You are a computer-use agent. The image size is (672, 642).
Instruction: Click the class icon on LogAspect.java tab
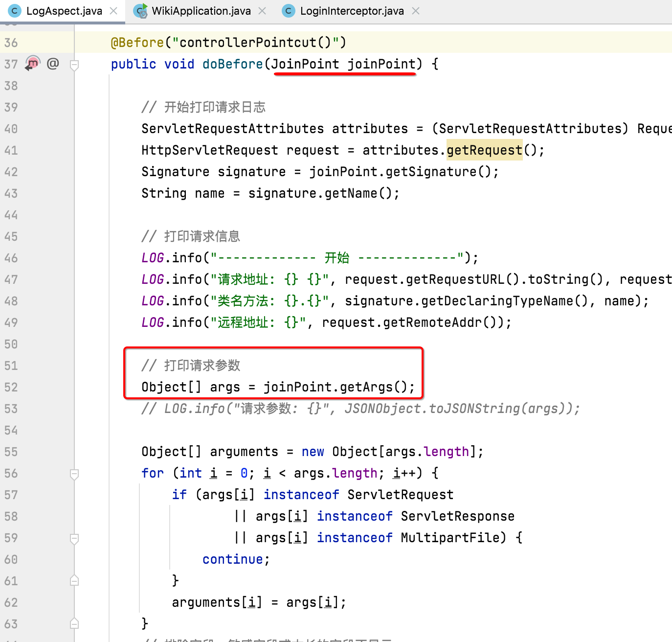click(x=15, y=11)
